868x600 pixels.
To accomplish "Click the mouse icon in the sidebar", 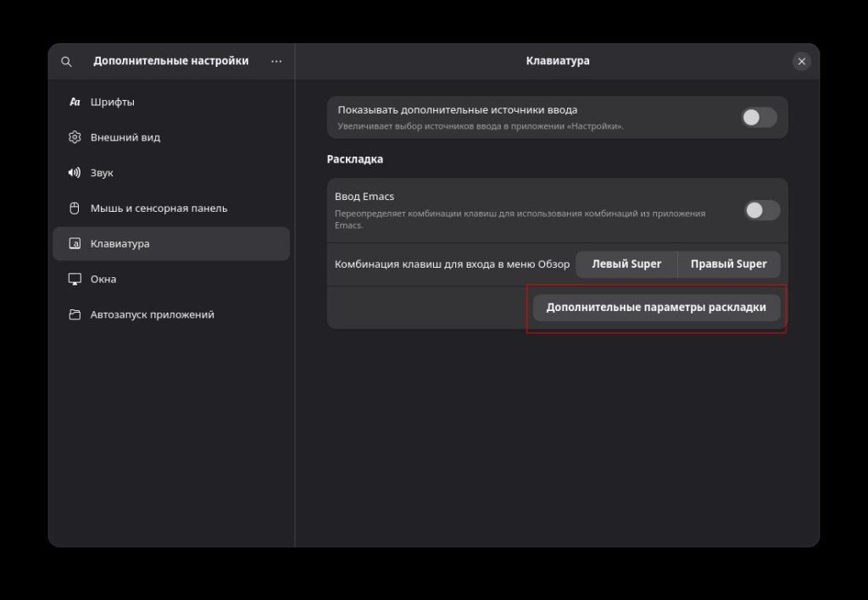I will tap(75, 208).
